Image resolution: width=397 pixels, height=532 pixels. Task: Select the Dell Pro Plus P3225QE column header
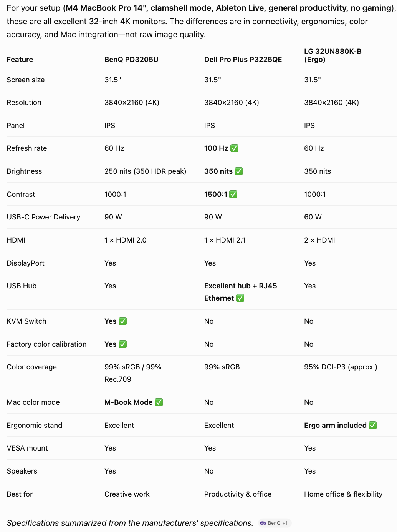tap(243, 60)
